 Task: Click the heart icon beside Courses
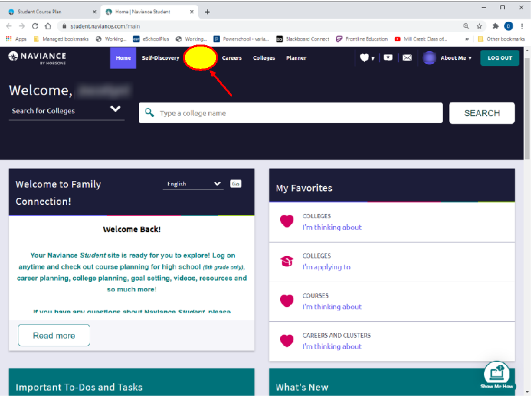point(287,301)
